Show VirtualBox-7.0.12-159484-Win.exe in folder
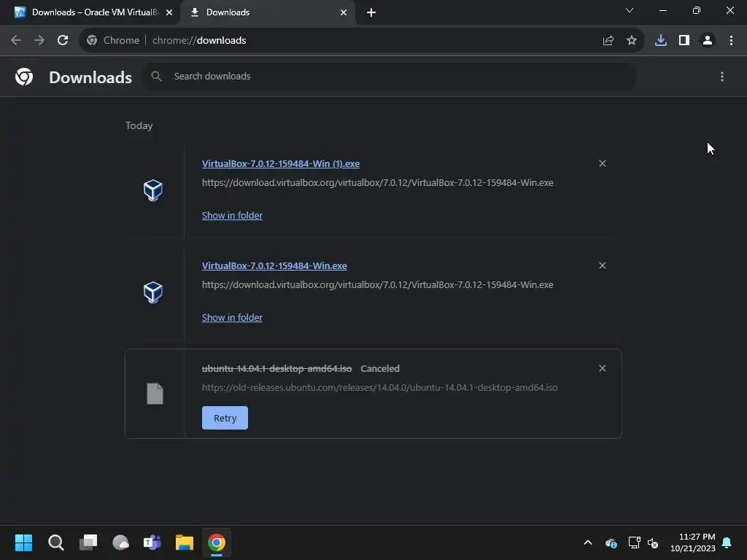This screenshot has width=747, height=560. (x=232, y=317)
